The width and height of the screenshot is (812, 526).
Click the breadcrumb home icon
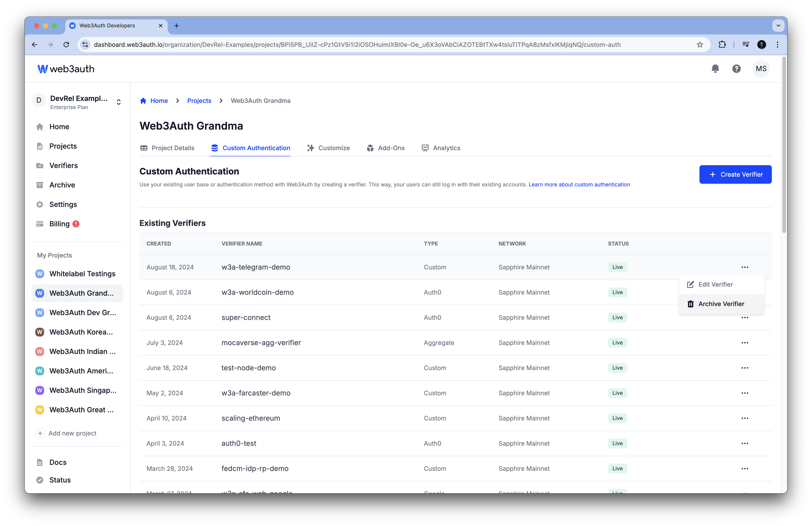coord(143,101)
